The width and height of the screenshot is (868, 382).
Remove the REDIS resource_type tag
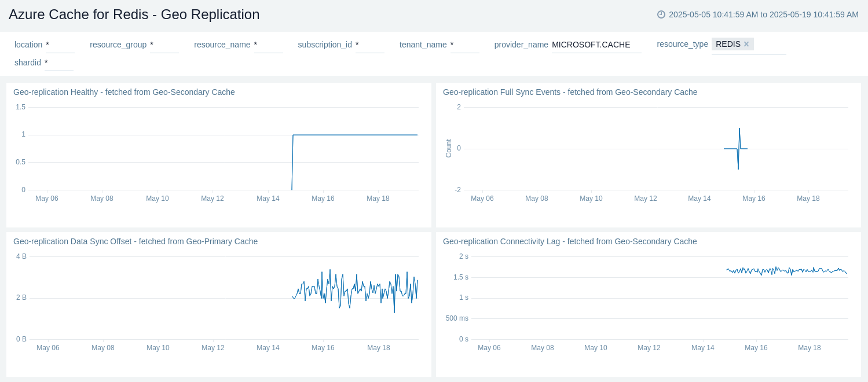[746, 44]
